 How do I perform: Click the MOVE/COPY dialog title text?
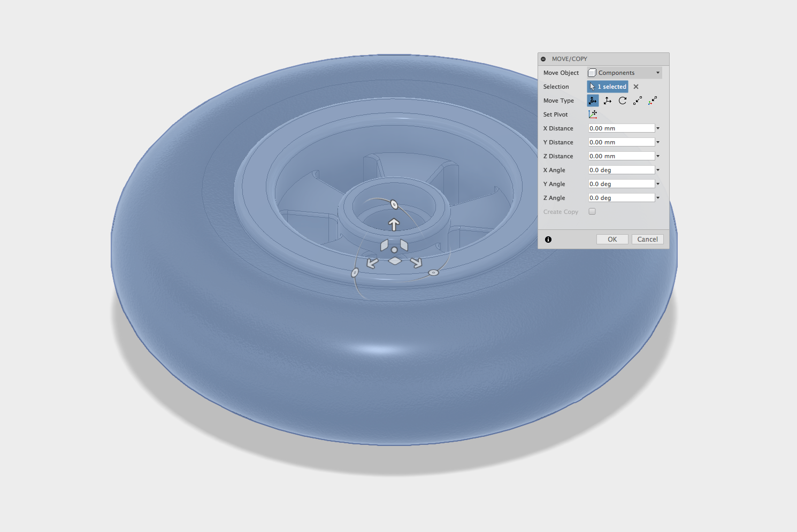[x=570, y=59]
